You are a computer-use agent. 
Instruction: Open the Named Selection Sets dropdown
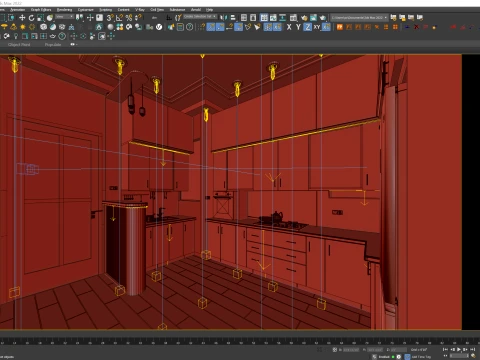(200, 17)
